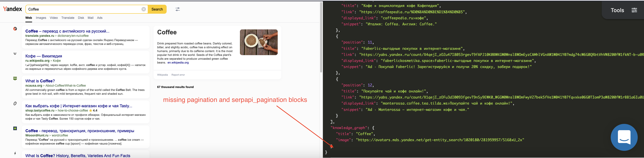This screenshot has width=644, height=158.
Task: Click the Coffee knowledge panel heading
Action: click(167, 32)
